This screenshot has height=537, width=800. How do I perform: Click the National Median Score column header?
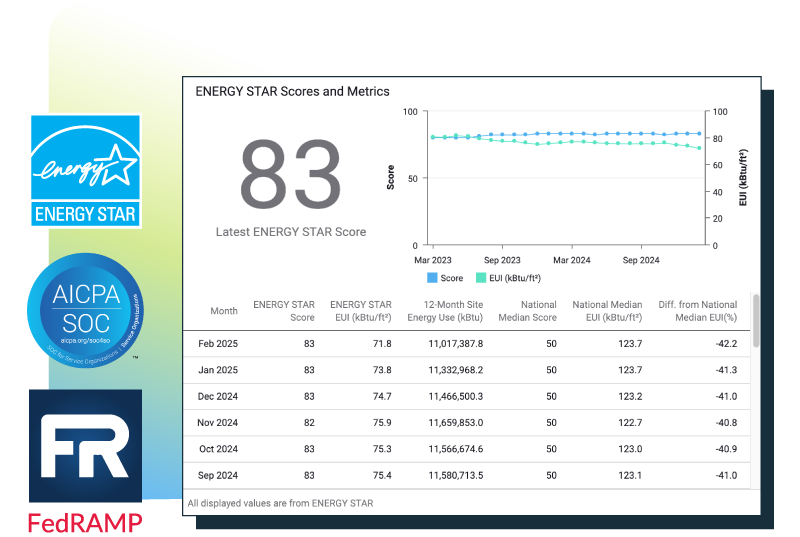pos(527,311)
